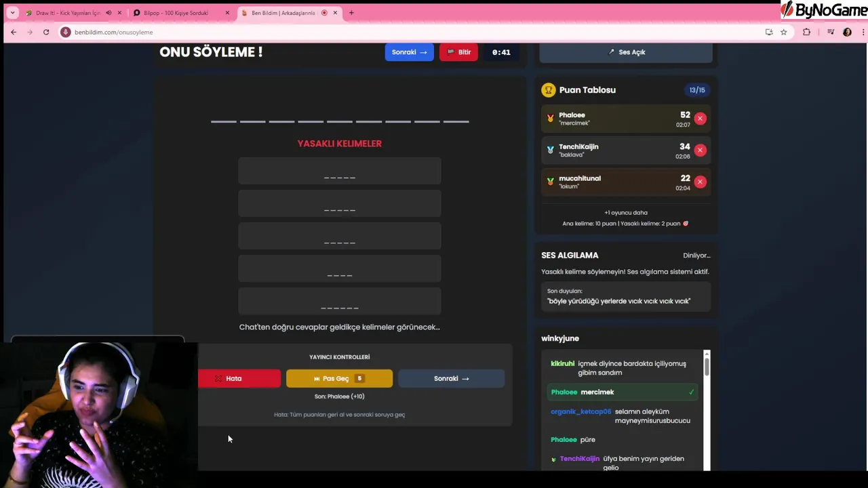Go forward in browser history
Screen dimensions: 868x488
point(30,32)
